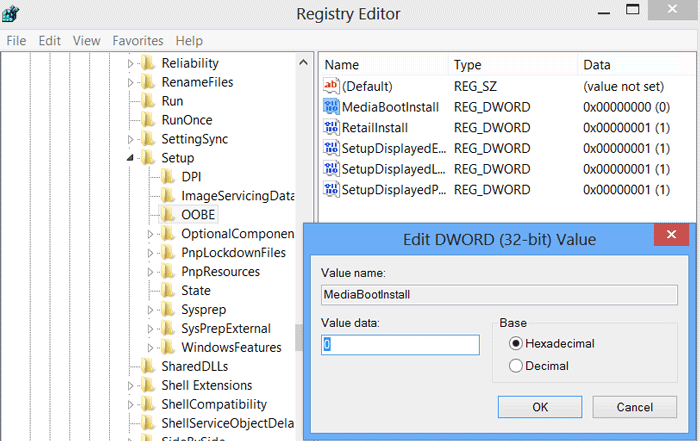Click the Reliability folder icon

coord(148,63)
